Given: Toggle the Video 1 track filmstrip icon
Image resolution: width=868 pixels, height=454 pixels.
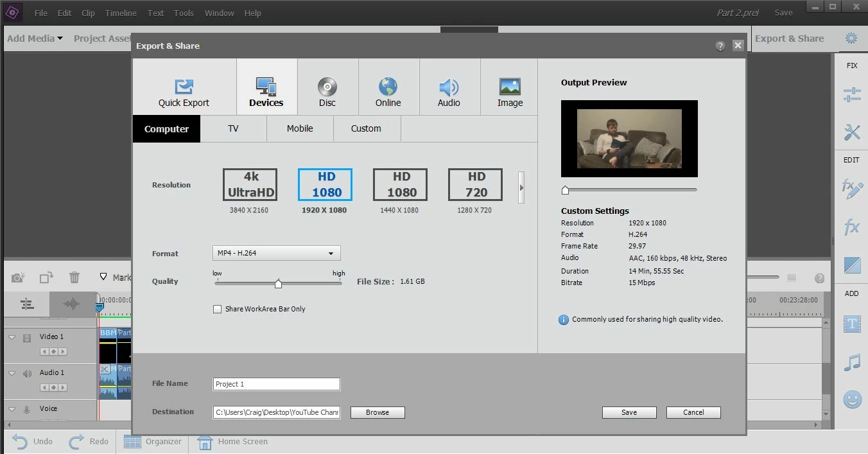Looking at the screenshot, I should click(x=27, y=337).
